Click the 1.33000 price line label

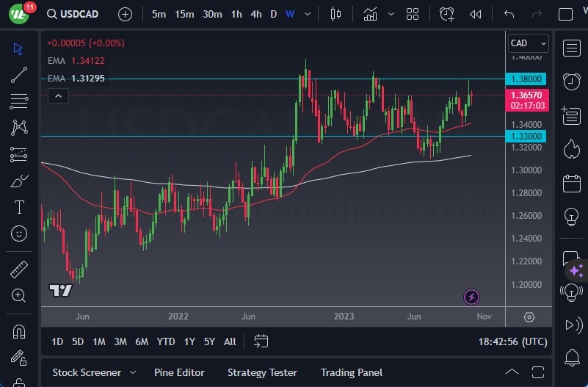click(526, 136)
